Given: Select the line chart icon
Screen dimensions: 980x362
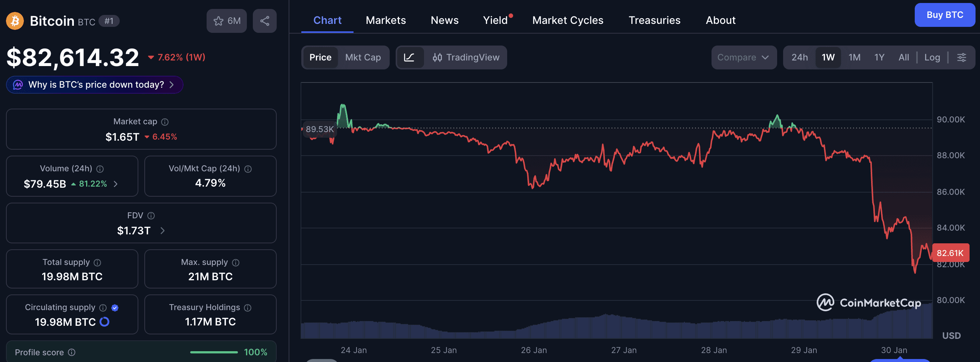Looking at the screenshot, I should coord(410,57).
